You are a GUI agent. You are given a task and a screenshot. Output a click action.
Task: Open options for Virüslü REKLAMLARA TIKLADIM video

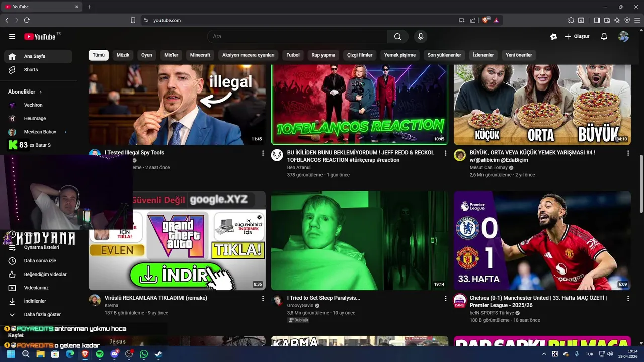point(263,298)
